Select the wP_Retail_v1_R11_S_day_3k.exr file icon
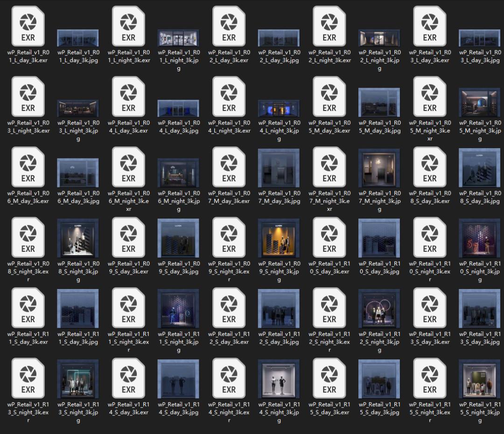 (x=28, y=308)
